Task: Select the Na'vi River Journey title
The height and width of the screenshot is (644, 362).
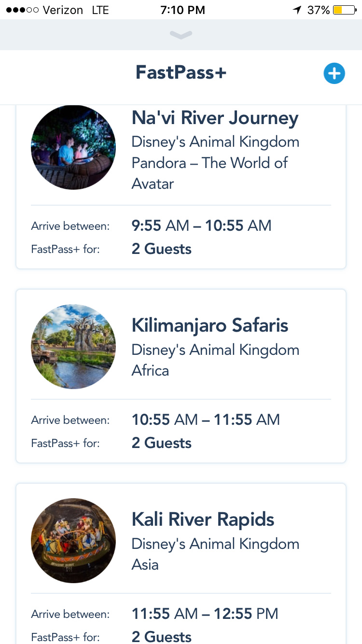Action: pyautogui.click(x=215, y=118)
